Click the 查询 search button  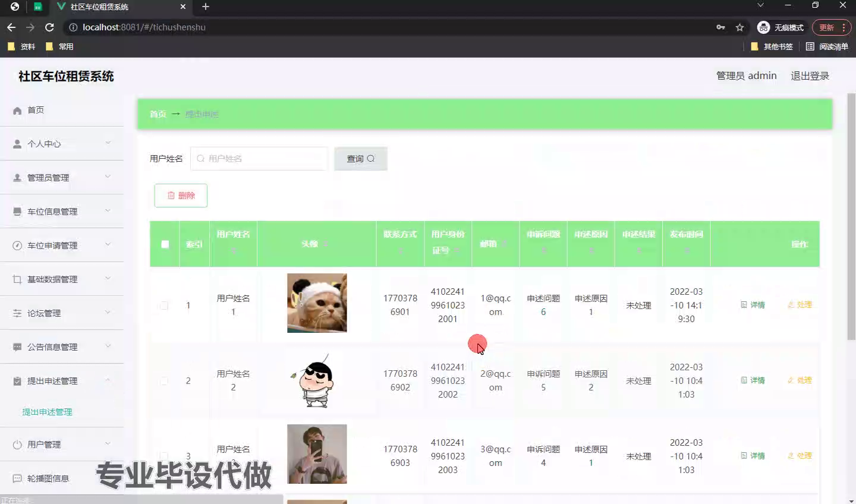361,159
